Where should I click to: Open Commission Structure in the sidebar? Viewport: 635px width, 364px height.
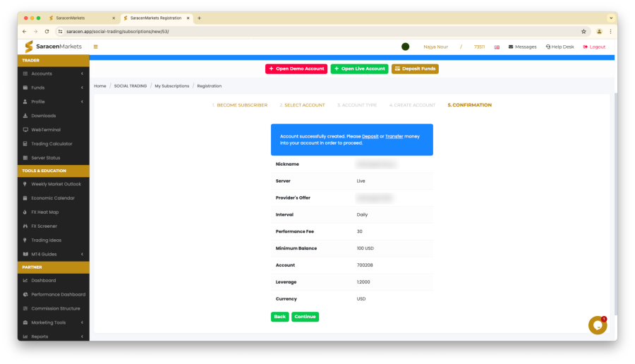54,308
